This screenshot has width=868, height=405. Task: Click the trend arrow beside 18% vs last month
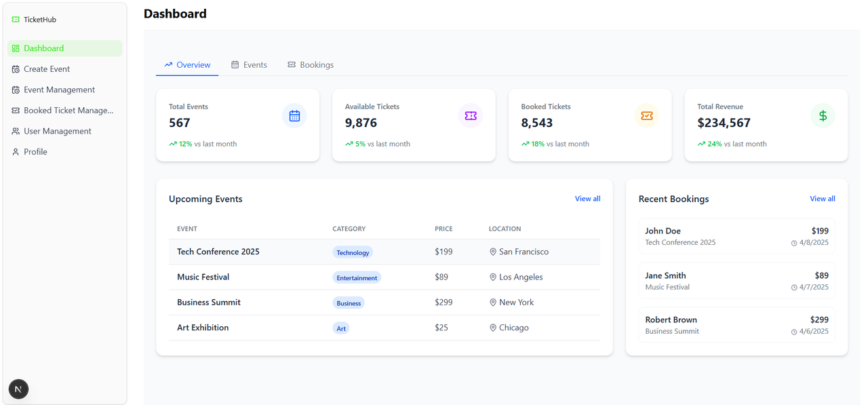(526, 144)
